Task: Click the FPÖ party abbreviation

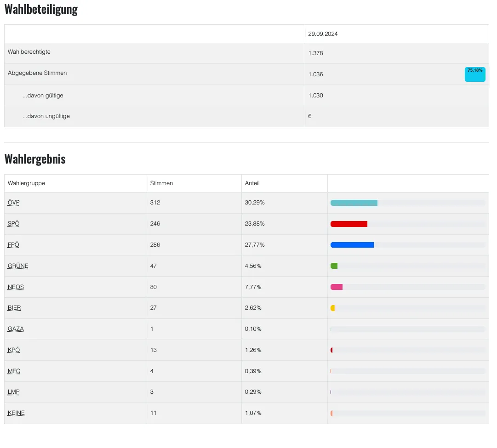Action: pyautogui.click(x=13, y=244)
